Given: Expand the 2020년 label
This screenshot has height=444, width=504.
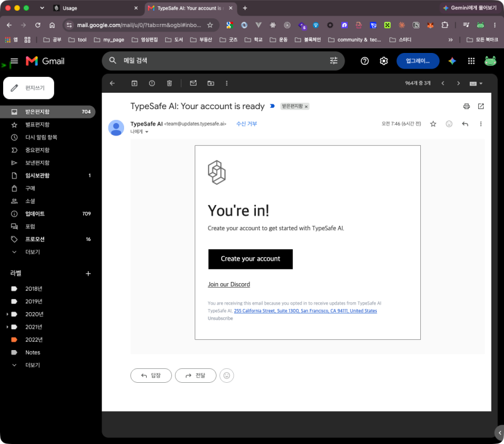Looking at the screenshot, I should coord(7,314).
